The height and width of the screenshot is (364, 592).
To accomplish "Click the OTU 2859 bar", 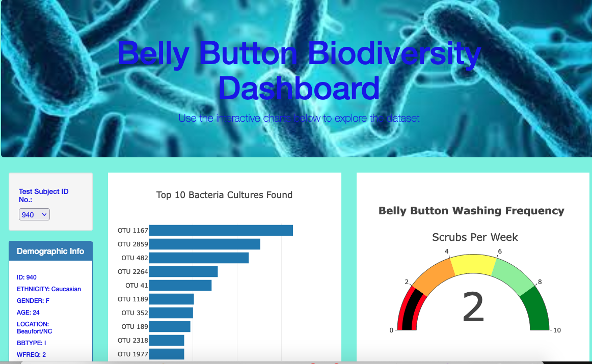I will pyautogui.click(x=204, y=244).
